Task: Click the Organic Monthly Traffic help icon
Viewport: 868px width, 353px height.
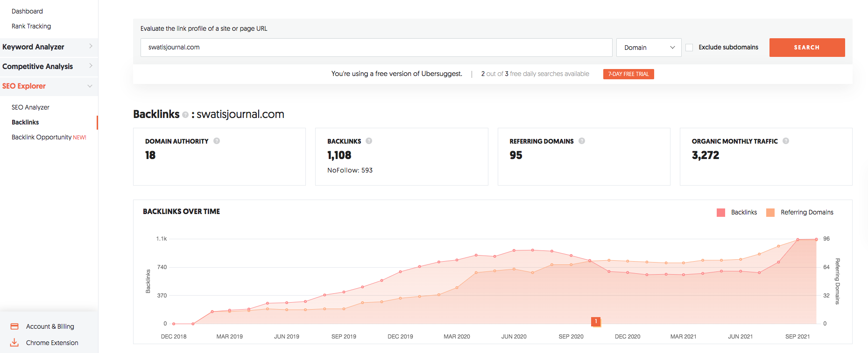Action: (x=786, y=141)
